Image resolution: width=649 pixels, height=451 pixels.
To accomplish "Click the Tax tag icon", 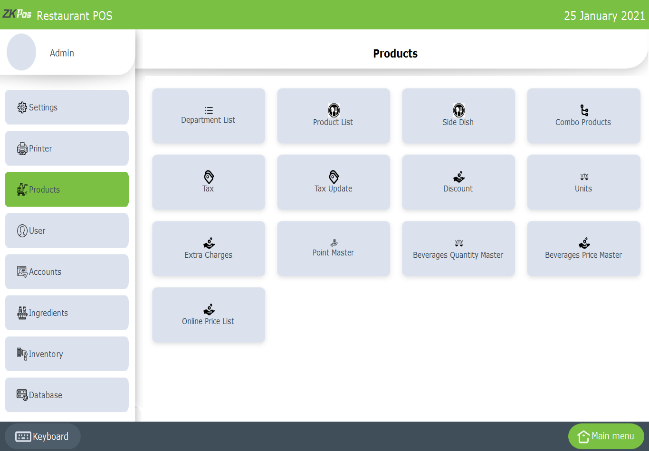I will (x=209, y=177).
